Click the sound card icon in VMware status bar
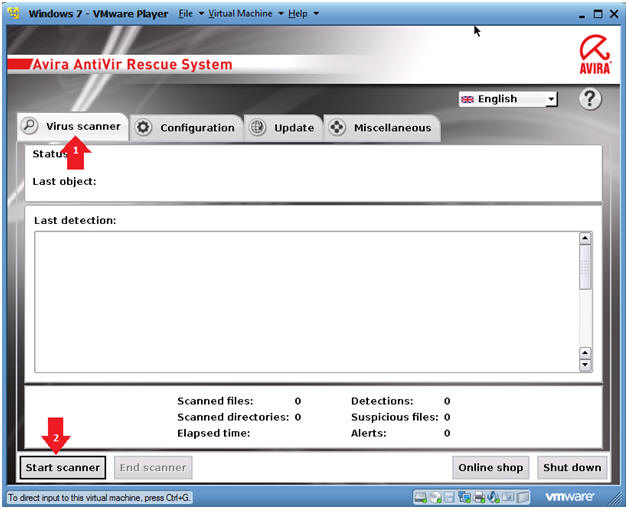The width and height of the screenshot is (628, 509). (x=493, y=497)
